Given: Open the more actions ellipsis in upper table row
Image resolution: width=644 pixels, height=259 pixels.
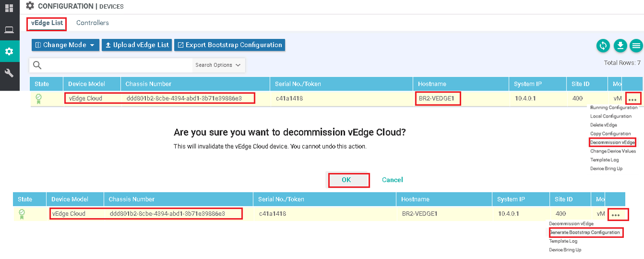Looking at the screenshot, I should [x=632, y=99].
